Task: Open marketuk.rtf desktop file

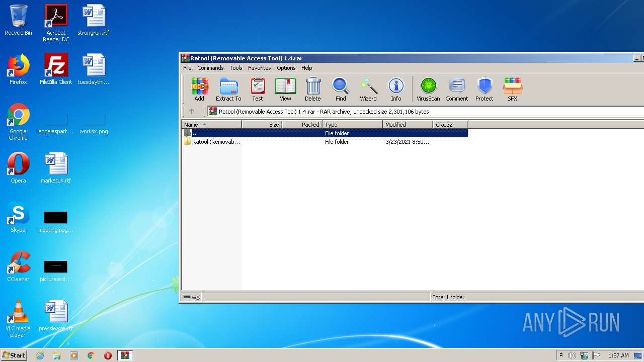Action: [56, 168]
